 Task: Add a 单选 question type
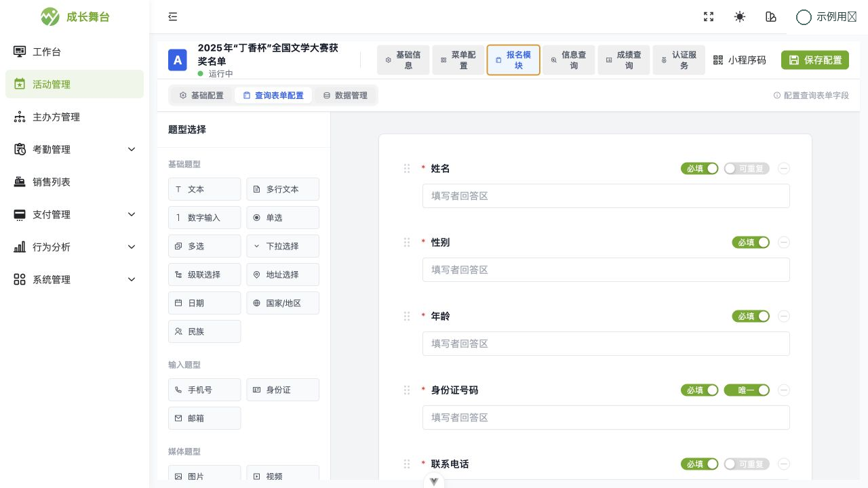(x=283, y=218)
